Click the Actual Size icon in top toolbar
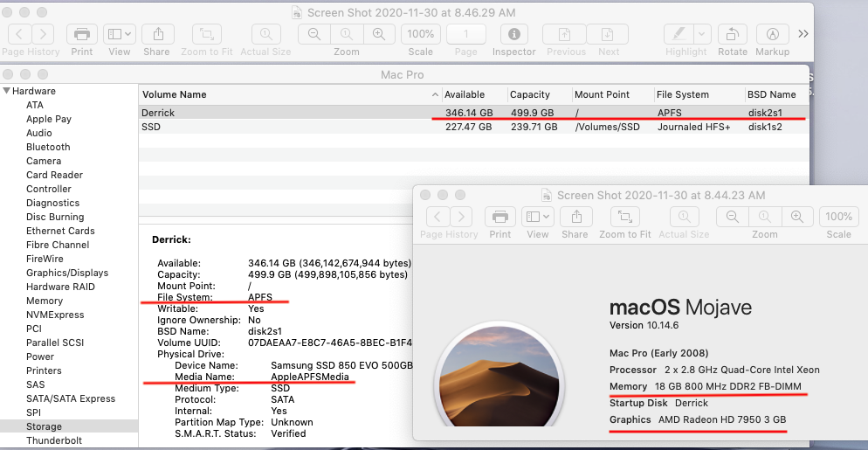 [x=265, y=34]
